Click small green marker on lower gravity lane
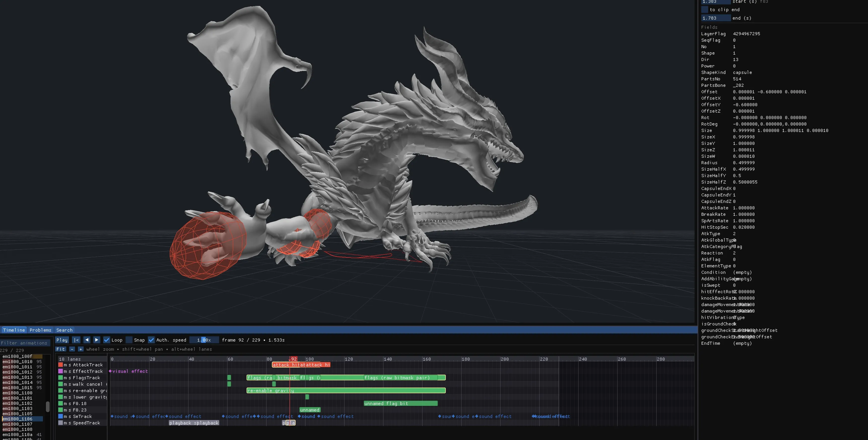Image resolution: width=868 pixels, height=440 pixels. tap(307, 397)
